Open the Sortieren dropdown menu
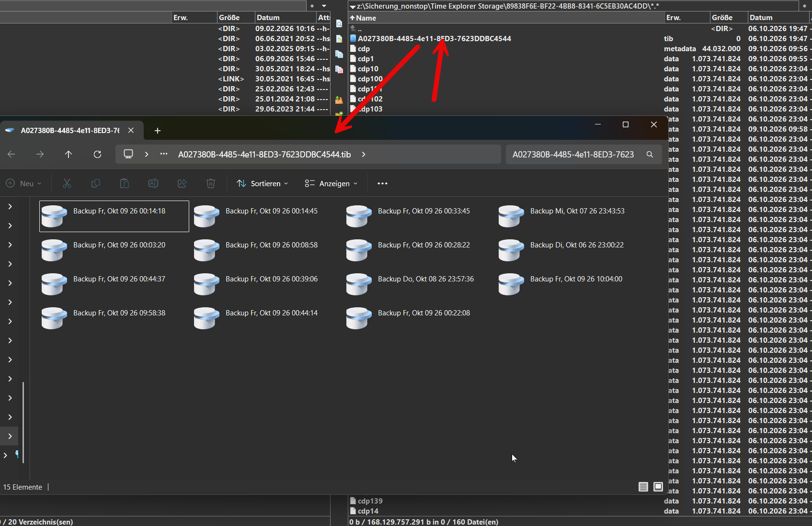Screen dimensions: 812x526 tap(262, 183)
